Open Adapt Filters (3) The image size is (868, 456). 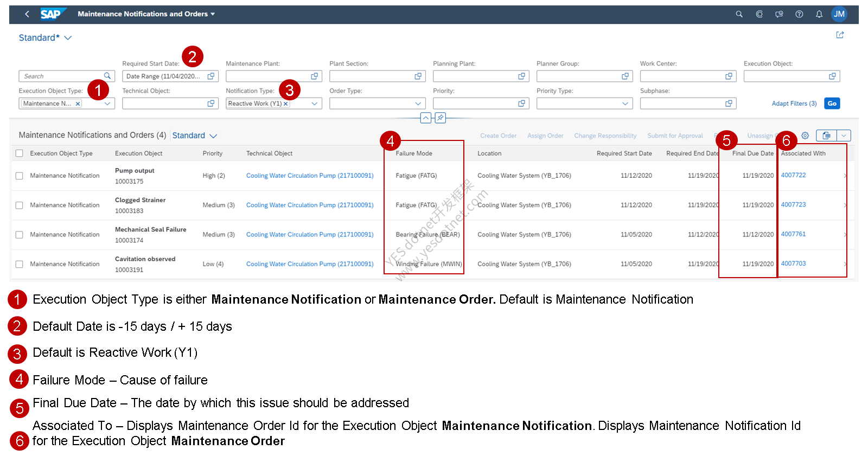[794, 104]
